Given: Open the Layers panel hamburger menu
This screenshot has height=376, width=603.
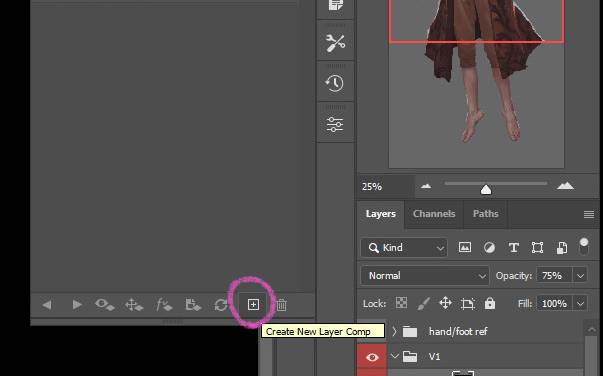Looking at the screenshot, I should coord(589,215).
